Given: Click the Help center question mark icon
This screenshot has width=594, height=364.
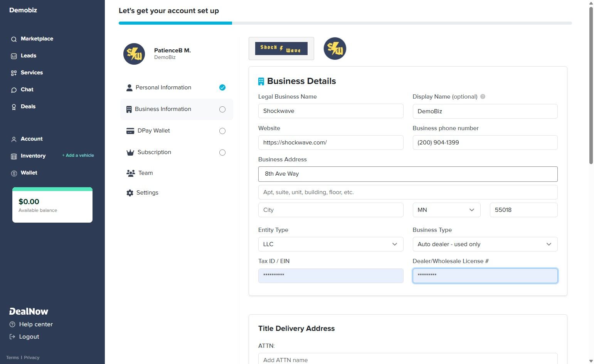Looking at the screenshot, I should 13,324.
